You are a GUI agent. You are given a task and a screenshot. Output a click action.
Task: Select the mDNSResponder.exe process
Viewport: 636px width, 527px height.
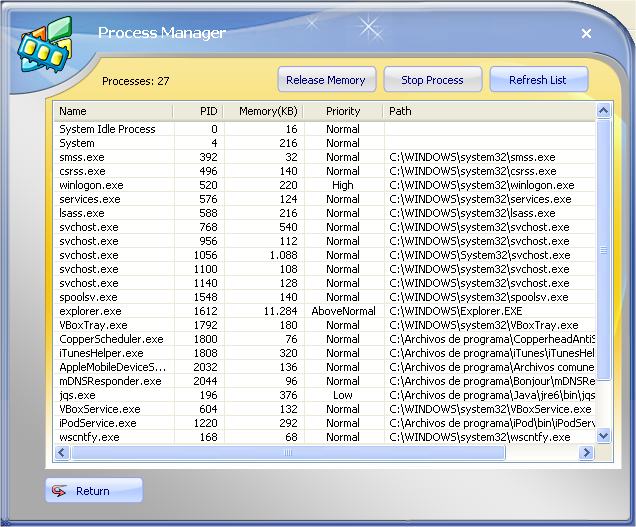tap(324, 381)
